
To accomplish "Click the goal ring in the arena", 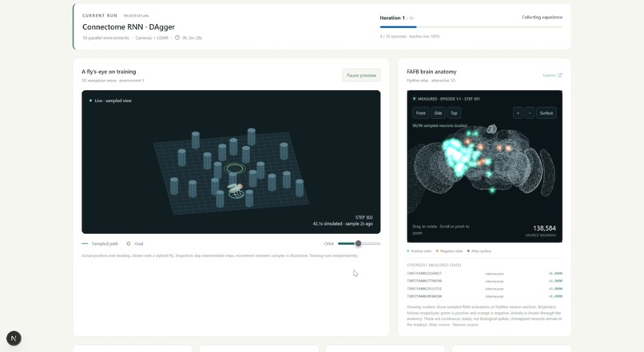I will (x=235, y=168).
